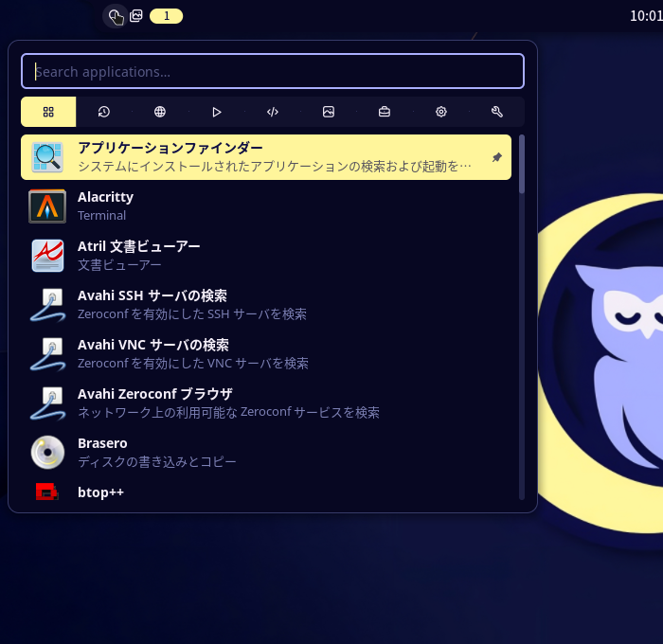Click the pictures icon in top panel
663x644 pixels.
click(136, 16)
